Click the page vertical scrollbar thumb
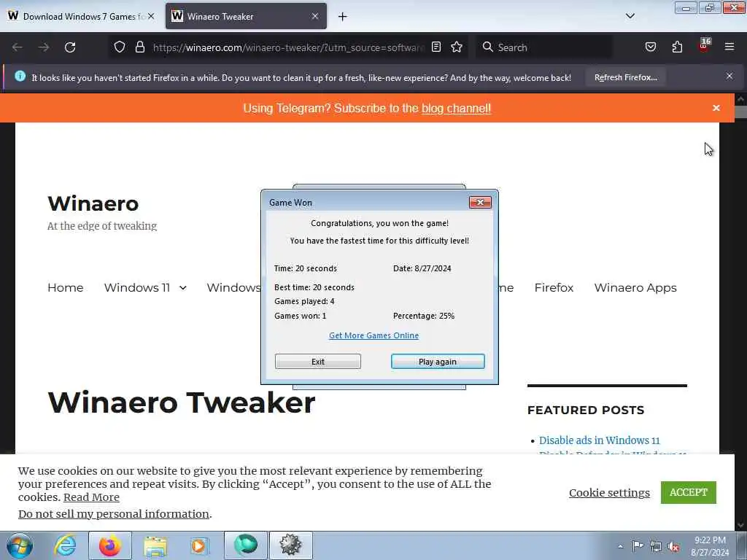 click(x=741, y=112)
